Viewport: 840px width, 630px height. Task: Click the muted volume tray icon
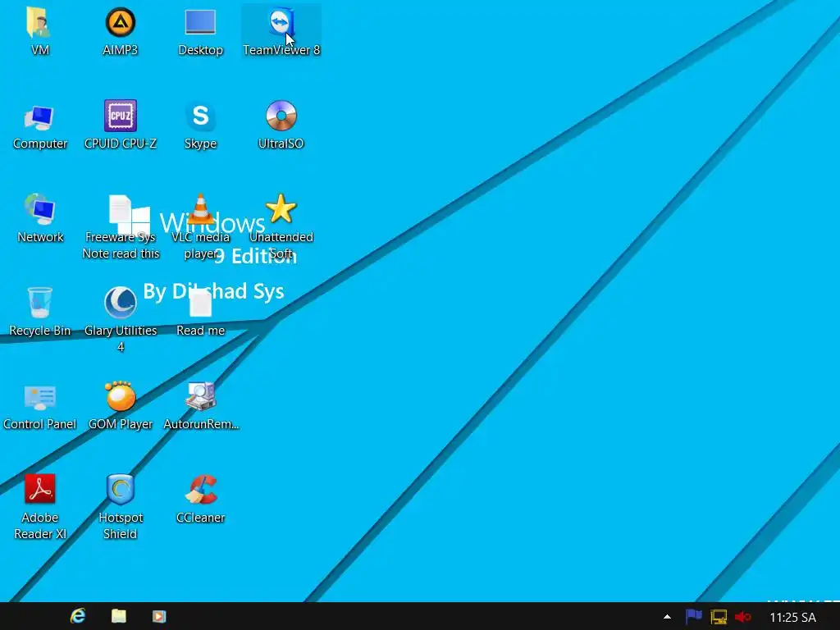click(742, 617)
